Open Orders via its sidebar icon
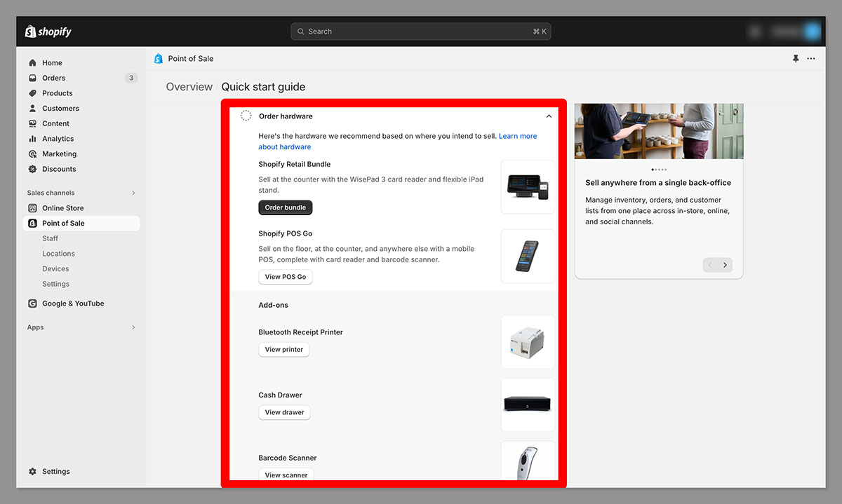Viewport: 842px width, 504px height. pyautogui.click(x=32, y=78)
